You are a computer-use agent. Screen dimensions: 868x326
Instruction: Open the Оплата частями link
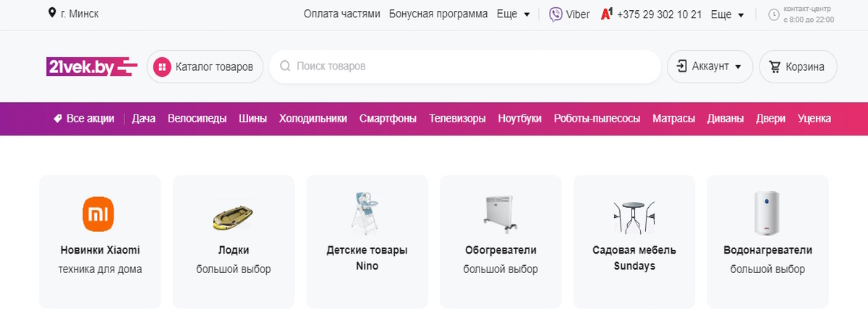coord(341,14)
